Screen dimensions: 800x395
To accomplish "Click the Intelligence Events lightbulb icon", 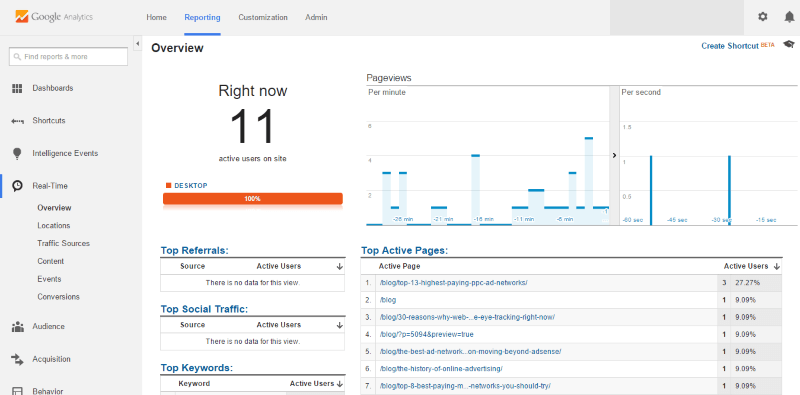I will tap(17, 154).
